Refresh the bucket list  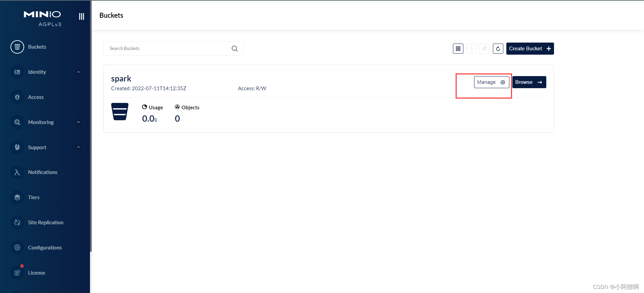coord(498,49)
